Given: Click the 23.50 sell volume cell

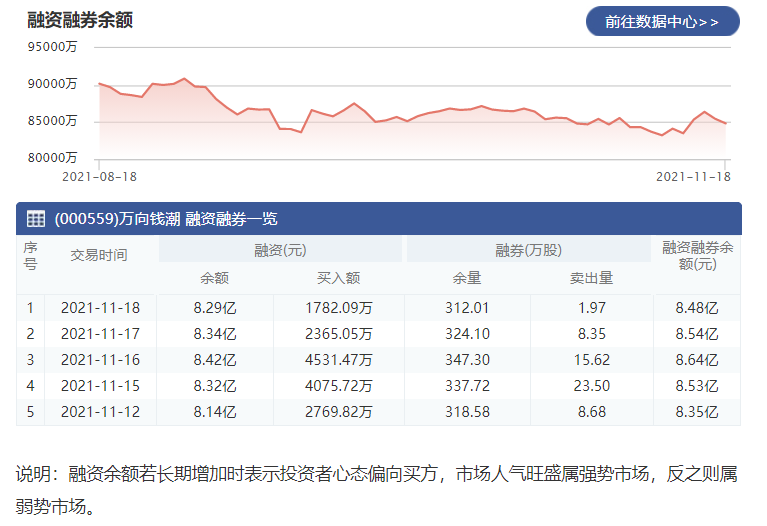Looking at the screenshot, I should click(592, 386).
